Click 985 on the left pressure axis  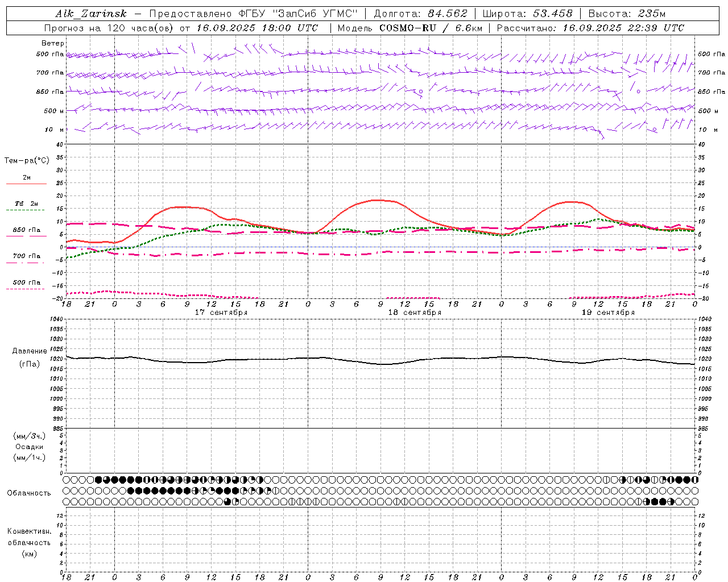click(x=59, y=429)
